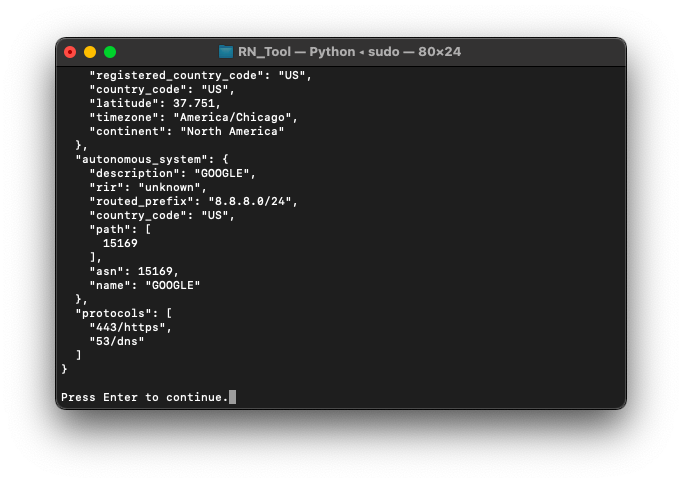Screen dimensions: 682x483
Task: Click the red close window button
Action: point(70,52)
